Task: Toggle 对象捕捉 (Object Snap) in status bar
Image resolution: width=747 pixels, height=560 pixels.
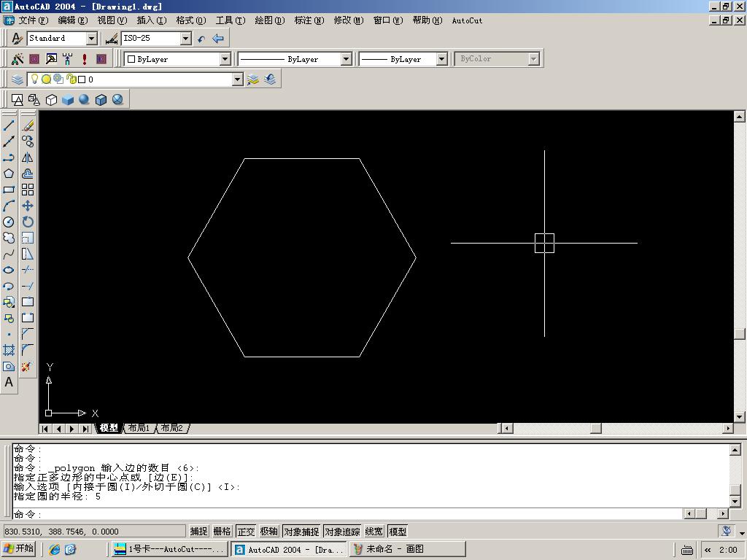Action: coord(301,532)
